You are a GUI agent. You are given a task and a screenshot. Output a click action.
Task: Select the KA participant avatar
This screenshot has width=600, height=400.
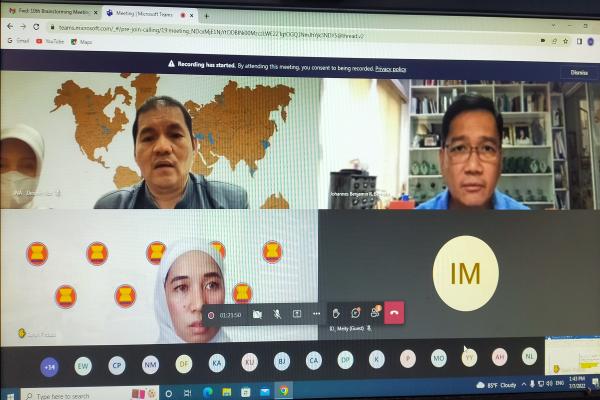tap(217, 363)
